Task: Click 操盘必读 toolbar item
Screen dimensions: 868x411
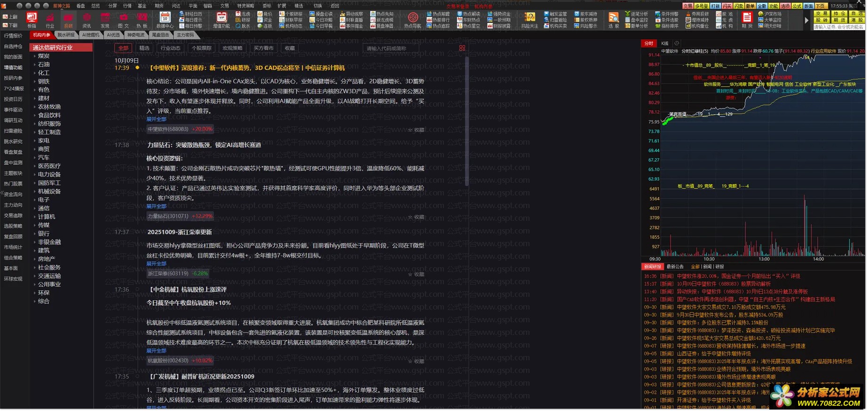Action: point(321,14)
